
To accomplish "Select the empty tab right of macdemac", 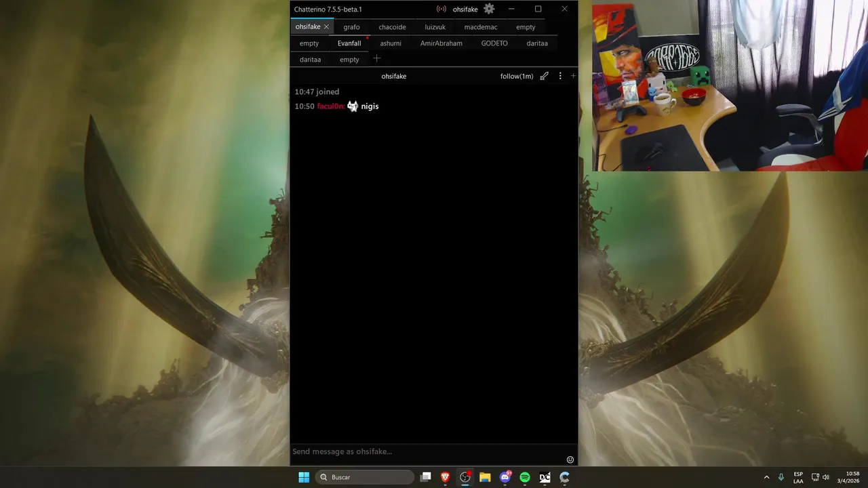I will [x=526, y=27].
